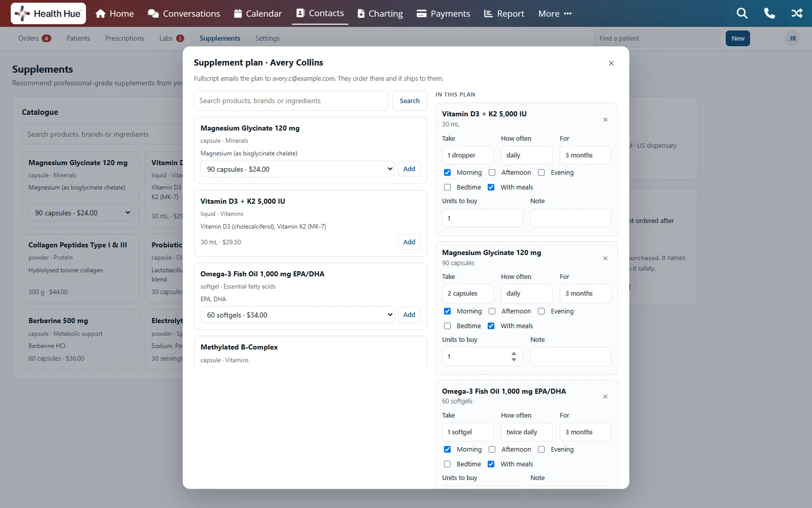Open the JR user avatar
This screenshot has height=508, width=812.
coord(793,39)
